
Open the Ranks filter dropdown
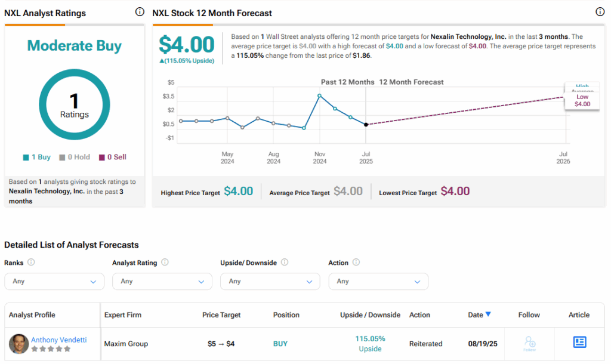coord(54,281)
